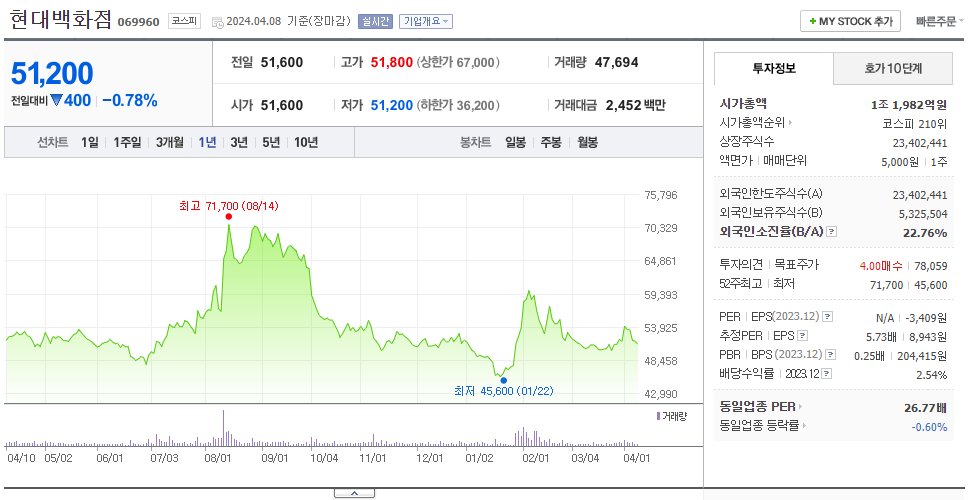968x500 pixels.
Task: Select the 1일 line chart period
Action: point(90,143)
